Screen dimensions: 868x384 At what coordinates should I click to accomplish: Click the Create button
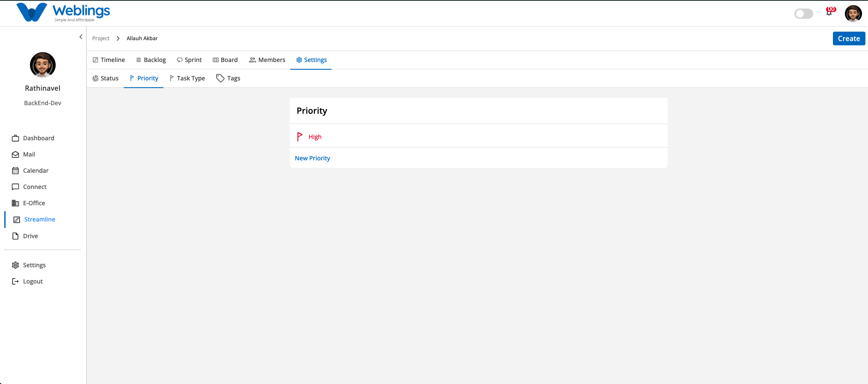pyautogui.click(x=849, y=38)
